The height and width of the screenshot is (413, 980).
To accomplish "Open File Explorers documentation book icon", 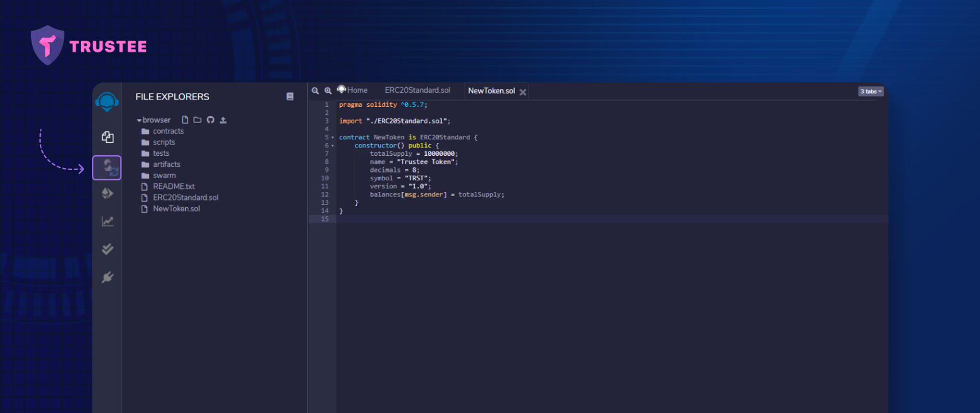I will click(290, 96).
